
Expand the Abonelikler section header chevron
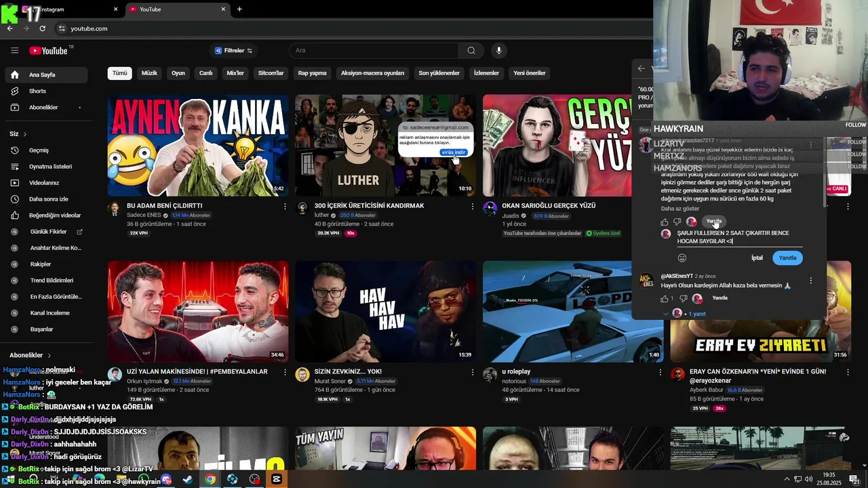49,355
